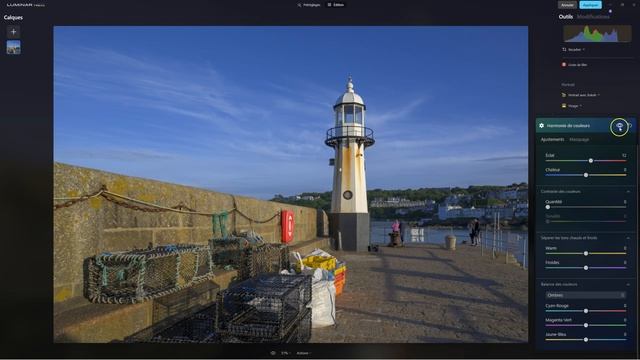640x360 pixels.
Task: Click the Warm slider handle
Action: click(x=586, y=253)
